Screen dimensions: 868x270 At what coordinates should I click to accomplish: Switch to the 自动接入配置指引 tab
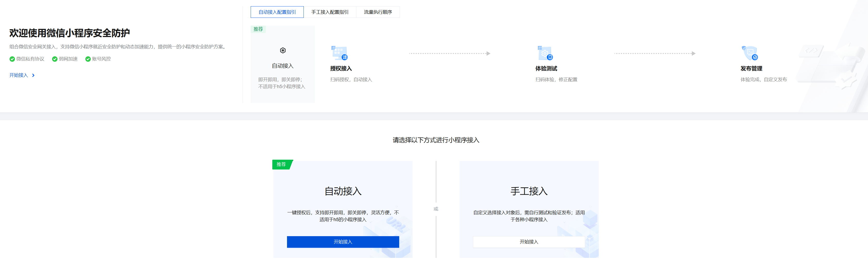277,12
